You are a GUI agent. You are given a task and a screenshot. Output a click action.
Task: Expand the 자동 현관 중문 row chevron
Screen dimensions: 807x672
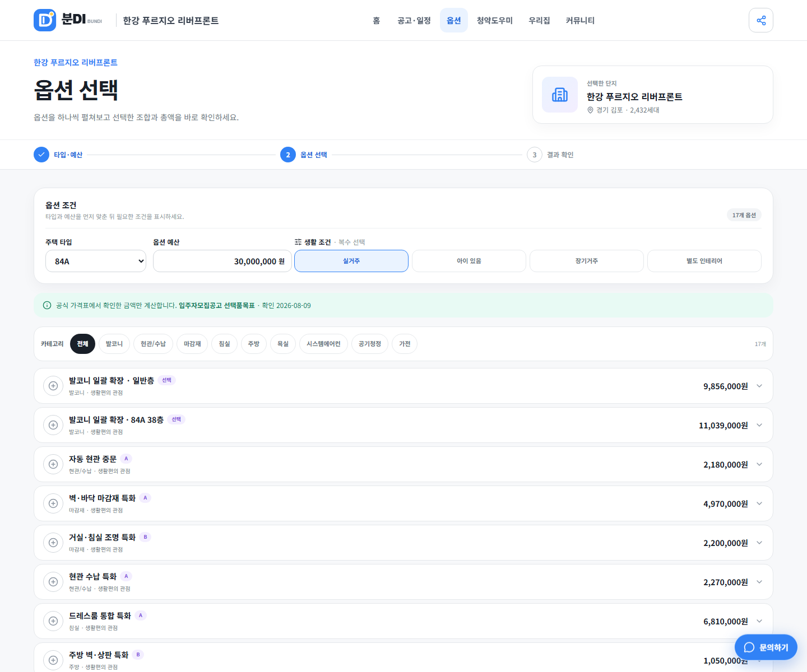point(759,464)
